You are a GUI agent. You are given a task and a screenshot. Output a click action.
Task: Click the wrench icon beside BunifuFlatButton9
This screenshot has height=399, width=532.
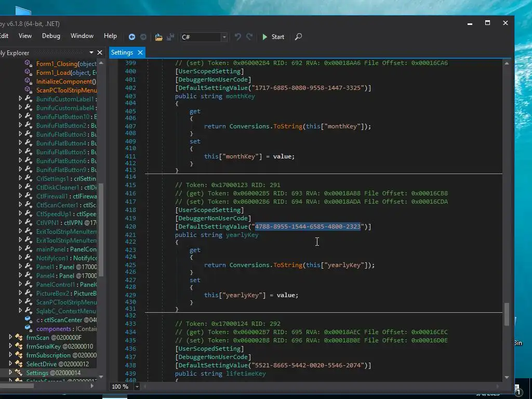click(x=29, y=169)
